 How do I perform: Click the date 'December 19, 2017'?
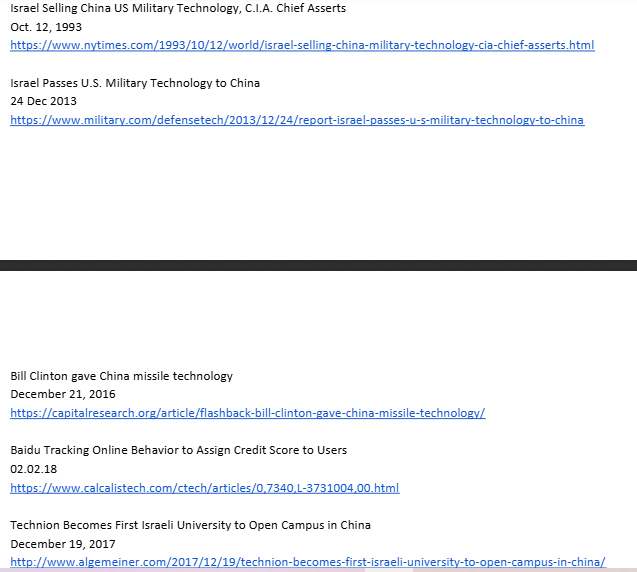click(x=63, y=544)
